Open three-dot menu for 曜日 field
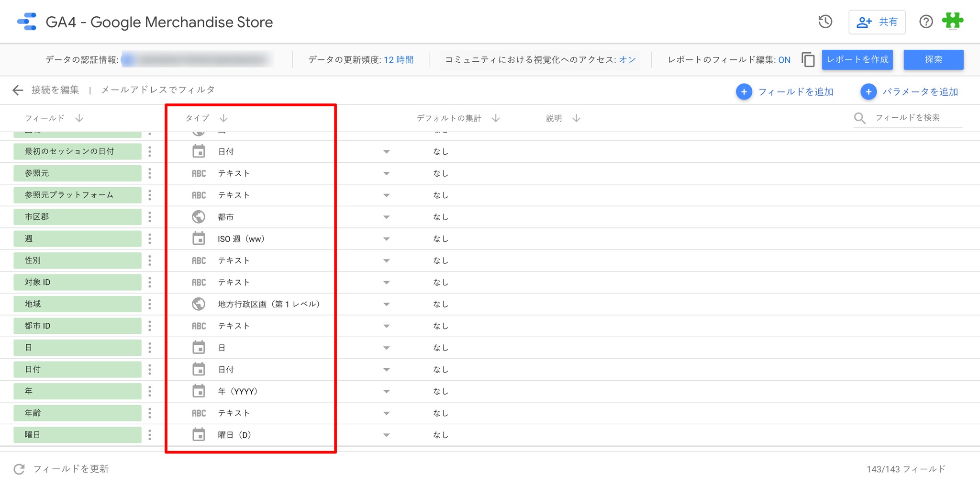 coord(150,435)
